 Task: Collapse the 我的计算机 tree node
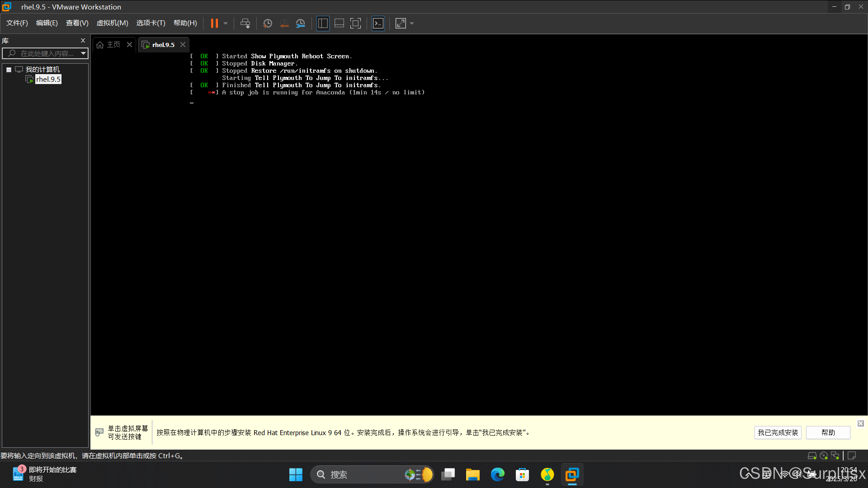coord(9,70)
